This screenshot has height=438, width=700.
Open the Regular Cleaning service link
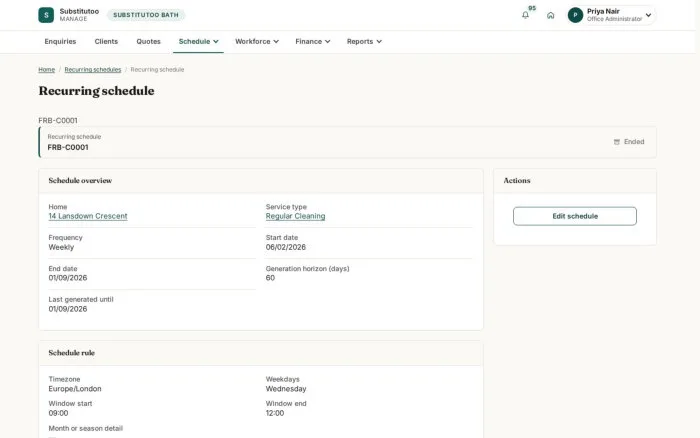point(295,216)
